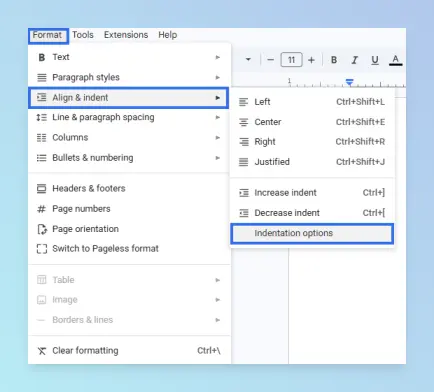Click the blue indent marker on ruler

click(x=349, y=82)
